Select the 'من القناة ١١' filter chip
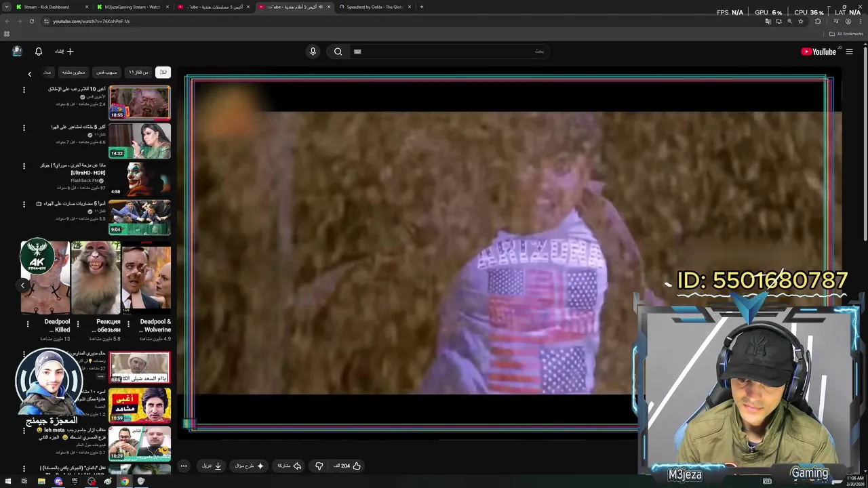 pos(138,72)
